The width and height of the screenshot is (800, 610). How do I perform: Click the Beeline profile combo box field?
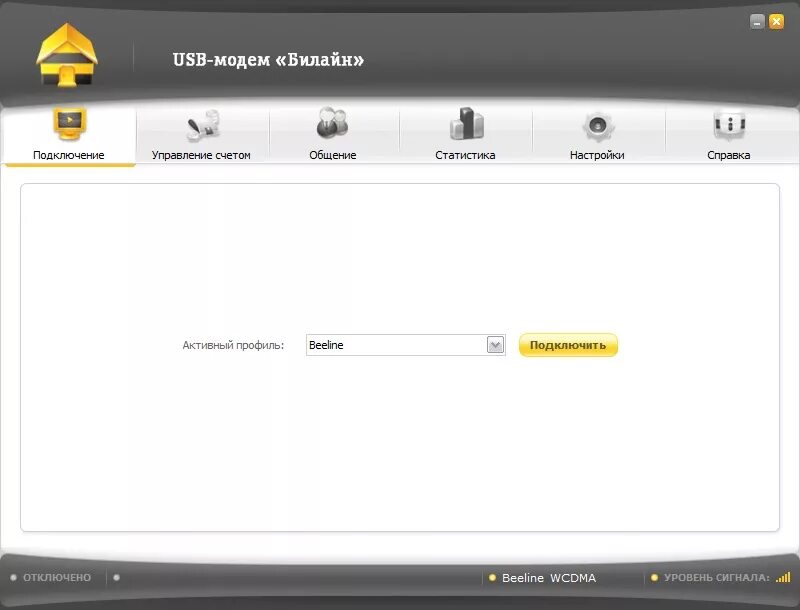[x=406, y=345]
